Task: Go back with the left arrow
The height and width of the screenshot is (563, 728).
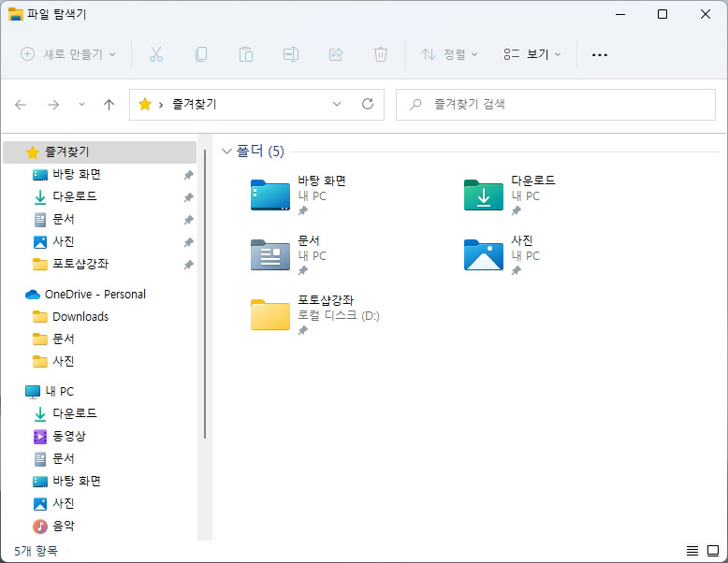Action: tap(21, 105)
